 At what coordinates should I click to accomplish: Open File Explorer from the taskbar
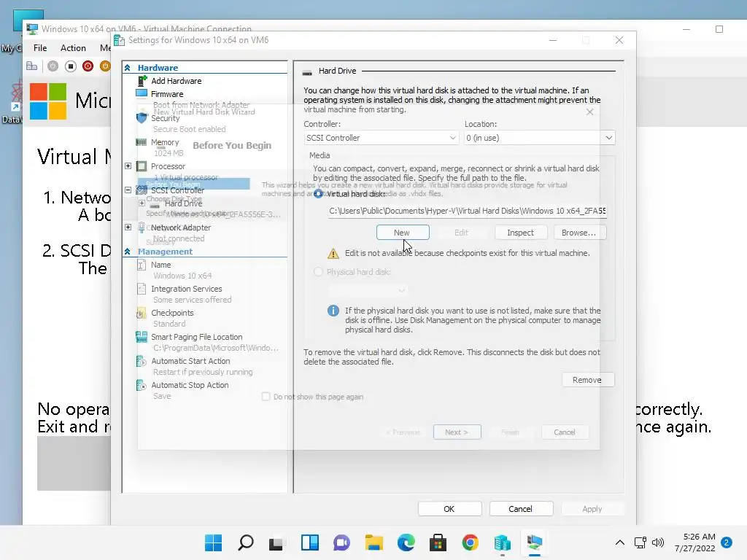tap(374, 542)
